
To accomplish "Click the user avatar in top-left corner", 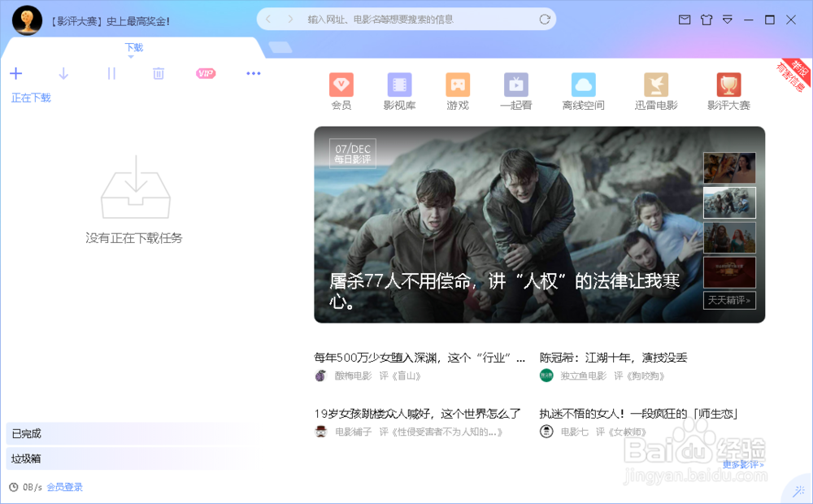I will click(27, 20).
